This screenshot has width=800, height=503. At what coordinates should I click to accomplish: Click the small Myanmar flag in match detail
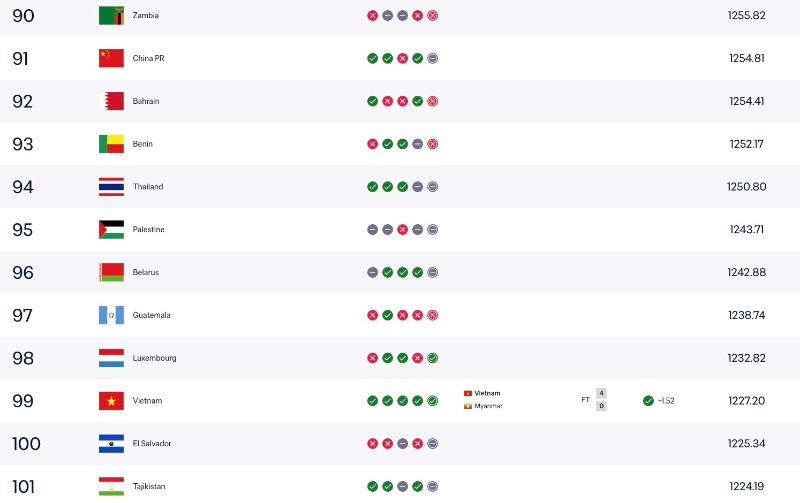coord(467,406)
